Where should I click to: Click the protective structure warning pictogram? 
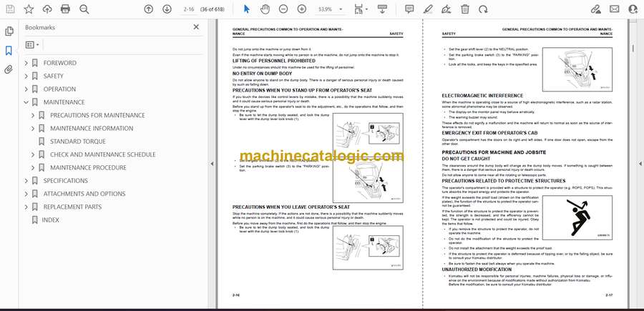[577, 217]
